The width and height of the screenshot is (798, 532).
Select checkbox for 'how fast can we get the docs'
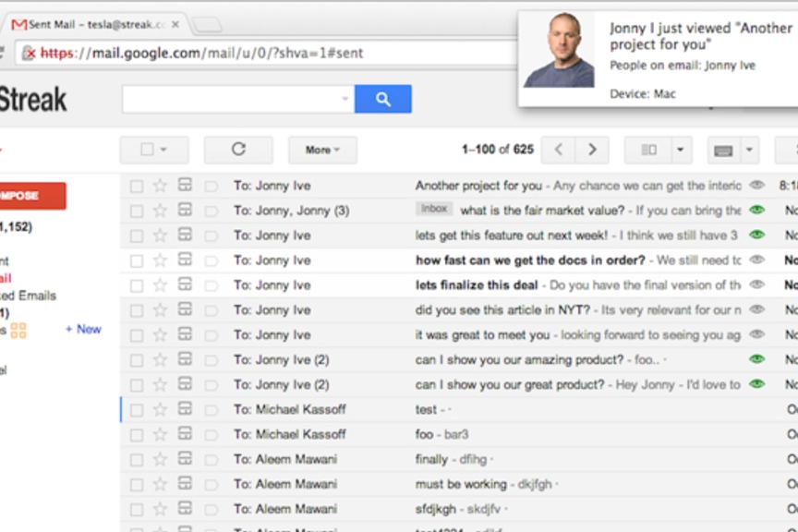[137, 261]
